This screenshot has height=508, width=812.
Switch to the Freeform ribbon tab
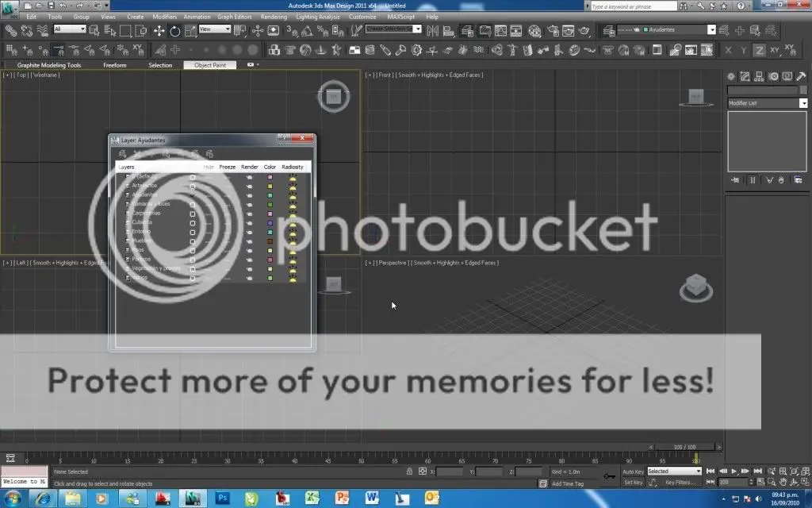point(115,65)
